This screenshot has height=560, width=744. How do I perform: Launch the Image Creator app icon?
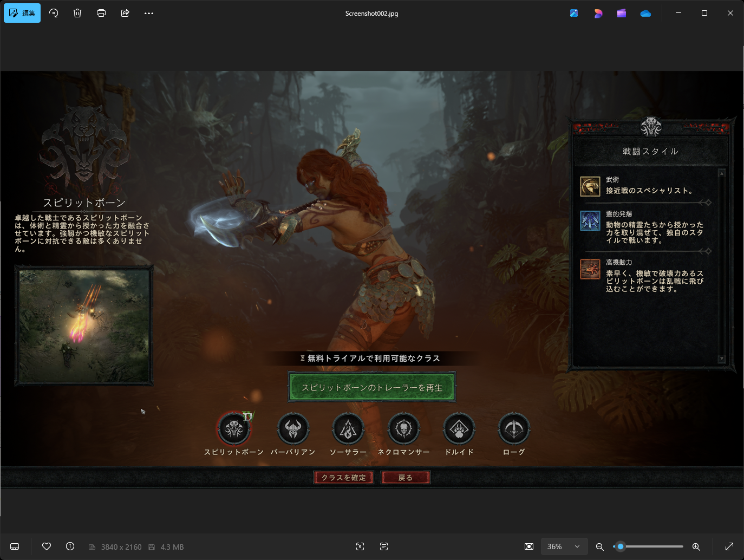click(574, 13)
